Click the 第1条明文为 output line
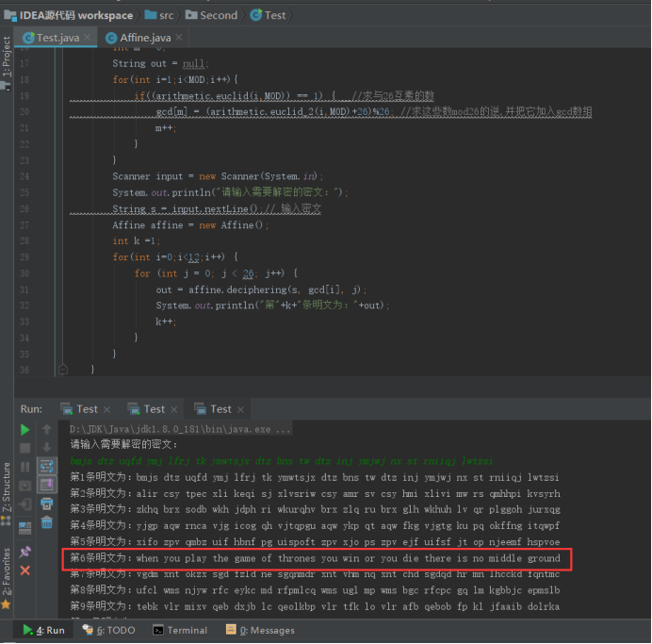The height and width of the screenshot is (644, 652). pyautogui.click(x=315, y=477)
